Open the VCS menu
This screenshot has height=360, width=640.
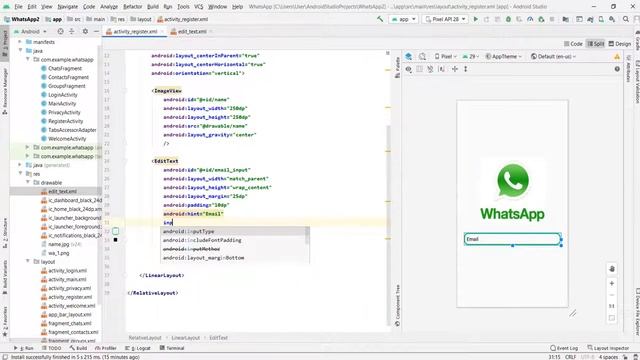[x=198, y=7]
